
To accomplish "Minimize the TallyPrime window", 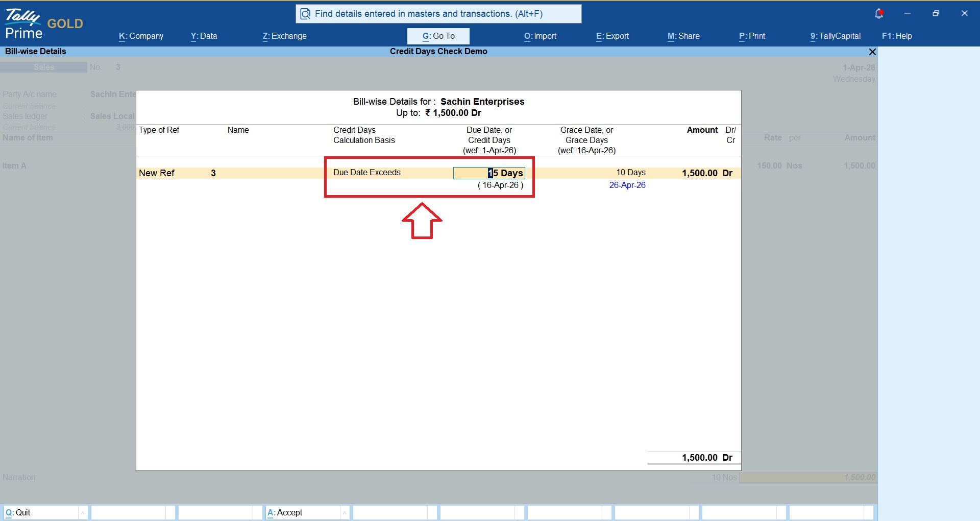I will 907,13.
